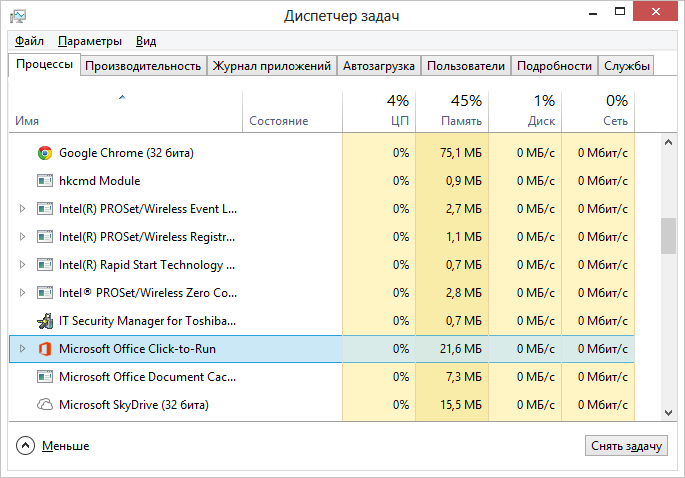Viewport: 685px width, 478px height.
Task: Switch to the Журнал приложений tab
Action: coord(271,66)
